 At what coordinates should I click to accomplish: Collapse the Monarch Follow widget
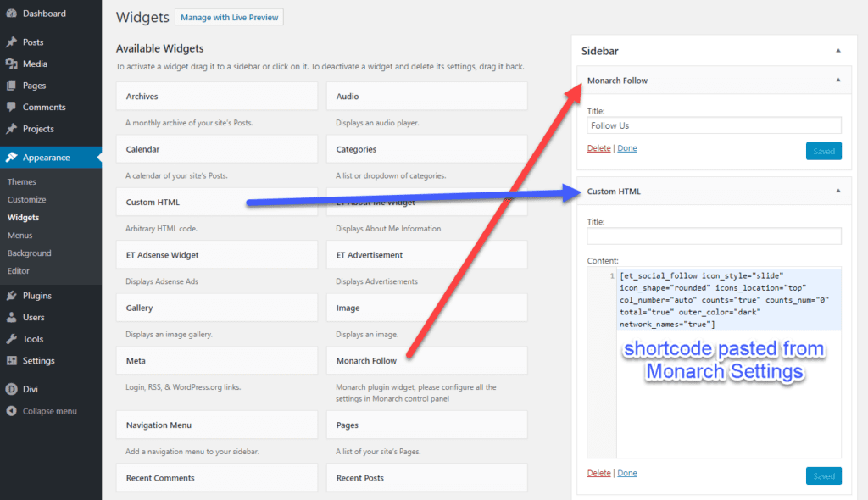click(837, 80)
